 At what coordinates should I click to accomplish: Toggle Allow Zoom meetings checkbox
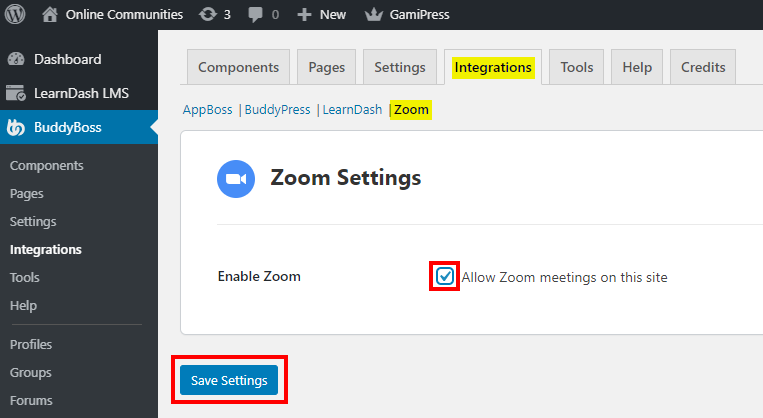(x=445, y=276)
